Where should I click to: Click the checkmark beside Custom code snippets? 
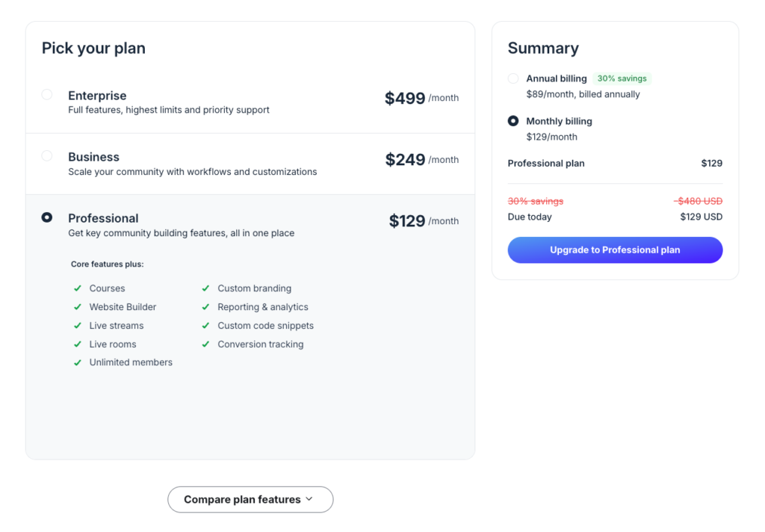pos(205,326)
